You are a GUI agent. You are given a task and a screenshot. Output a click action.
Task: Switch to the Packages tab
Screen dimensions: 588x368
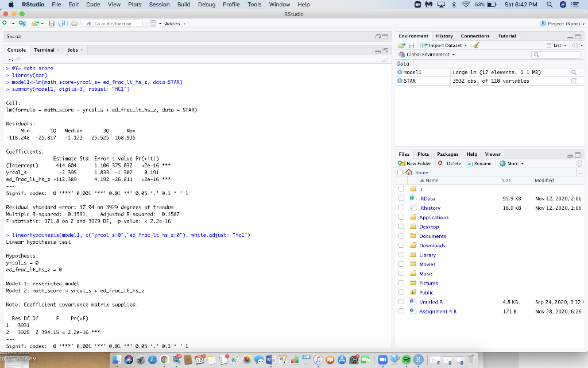point(447,154)
